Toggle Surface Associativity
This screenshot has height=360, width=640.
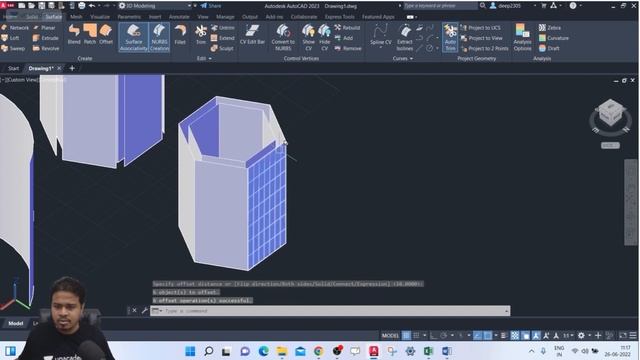133,37
